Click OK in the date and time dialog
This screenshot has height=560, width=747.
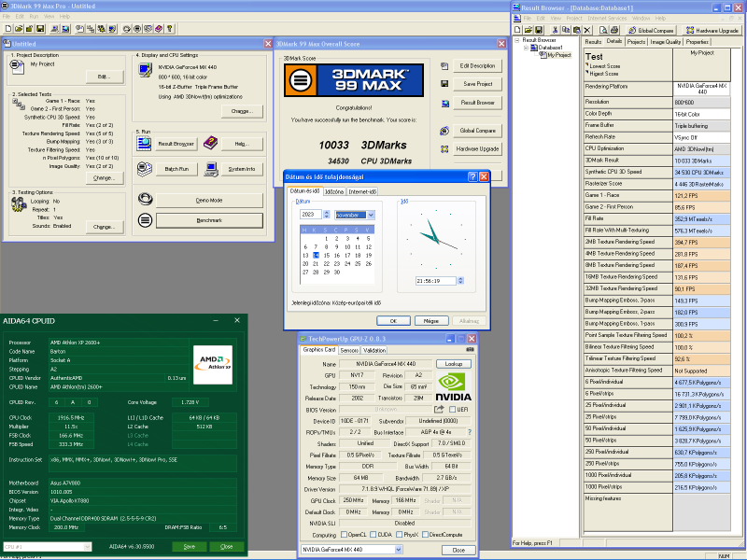[x=393, y=321]
